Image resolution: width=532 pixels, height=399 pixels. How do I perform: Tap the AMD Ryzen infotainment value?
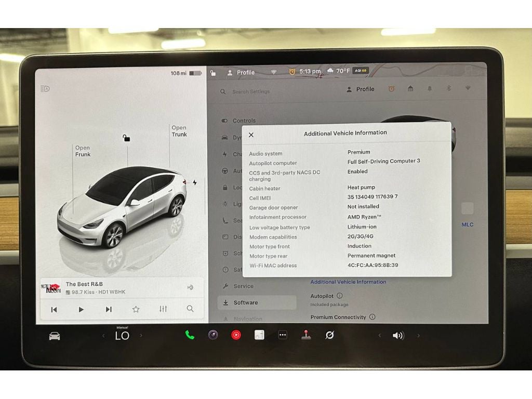pyautogui.click(x=364, y=217)
